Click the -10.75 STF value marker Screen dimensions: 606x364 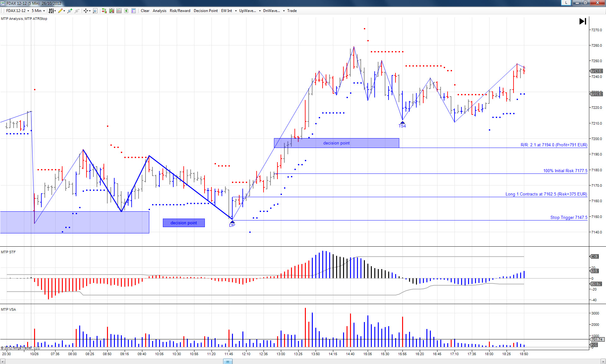(x=596, y=284)
